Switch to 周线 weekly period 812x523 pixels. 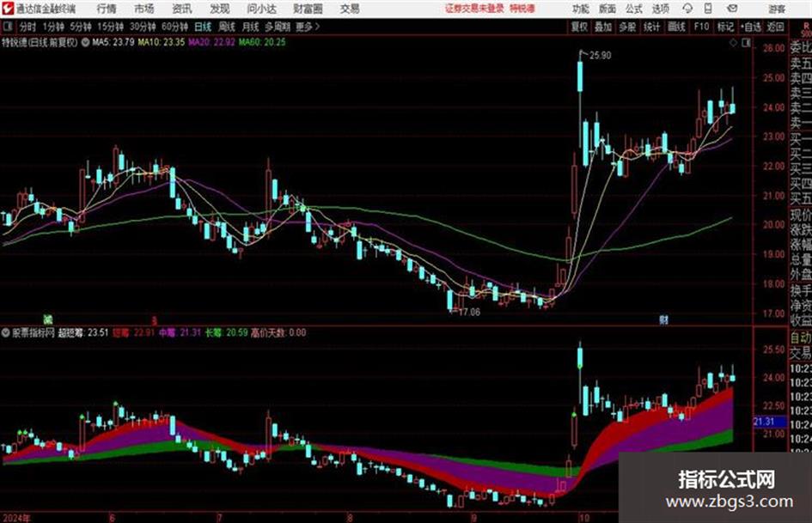point(227,27)
